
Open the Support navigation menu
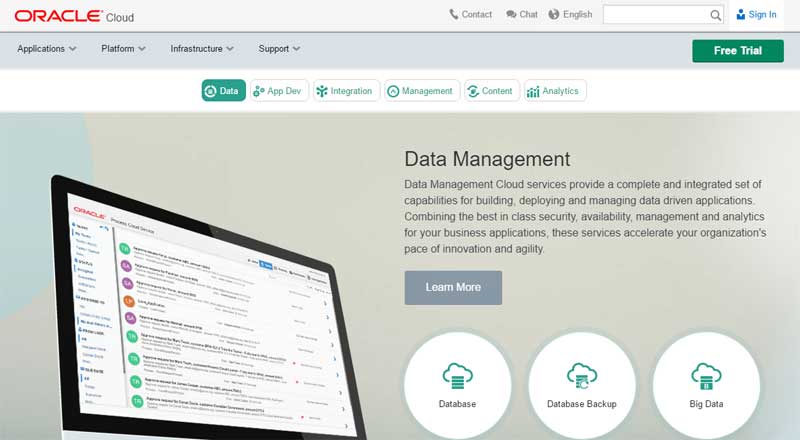[279, 48]
